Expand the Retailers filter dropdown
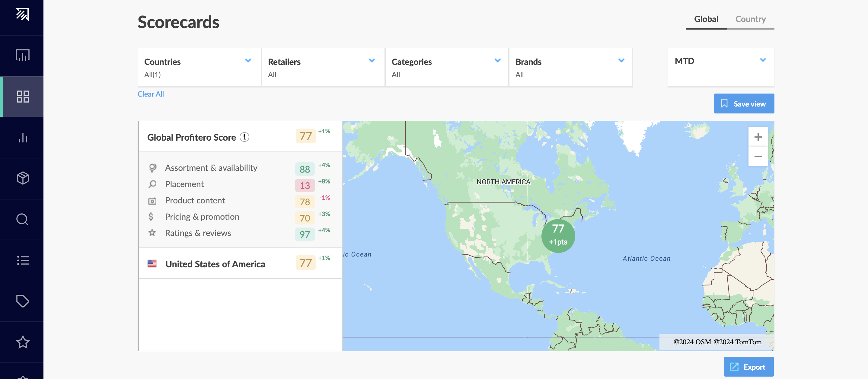Viewport: 868px width, 379px height. [x=322, y=67]
